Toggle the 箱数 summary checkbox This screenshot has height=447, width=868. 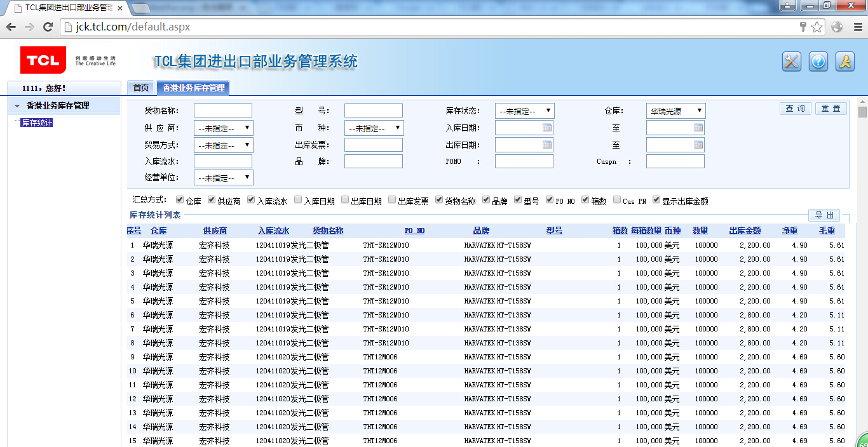point(585,200)
